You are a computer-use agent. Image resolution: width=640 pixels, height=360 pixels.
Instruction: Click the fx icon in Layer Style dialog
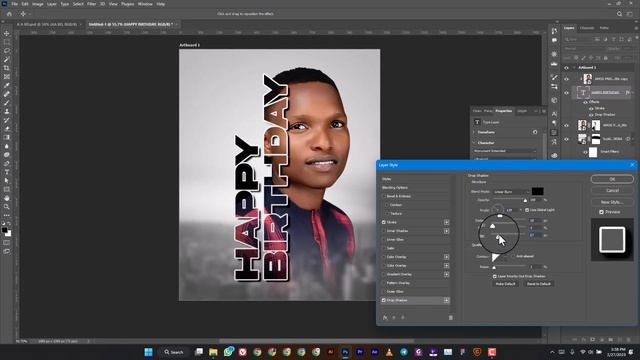[385, 318]
